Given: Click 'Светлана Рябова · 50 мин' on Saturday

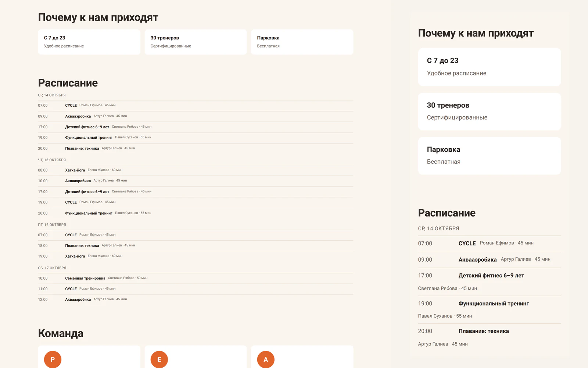Looking at the screenshot, I should pyautogui.click(x=128, y=278).
